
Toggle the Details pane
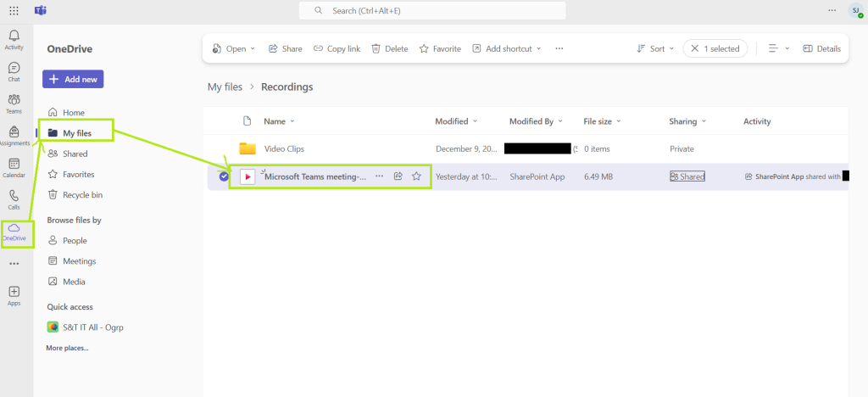click(x=821, y=48)
